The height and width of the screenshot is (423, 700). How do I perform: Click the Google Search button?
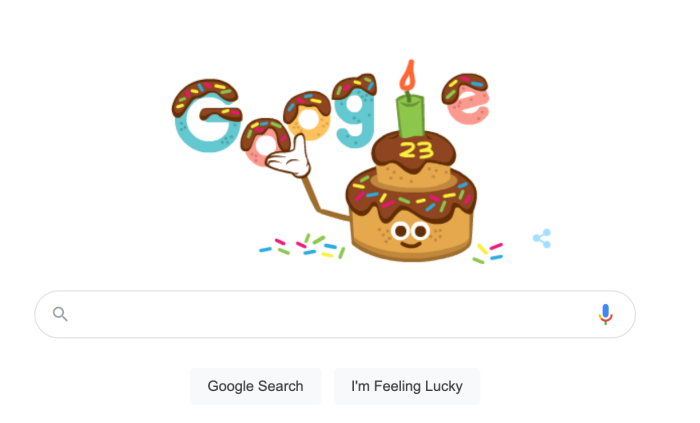click(x=255, y=386)
